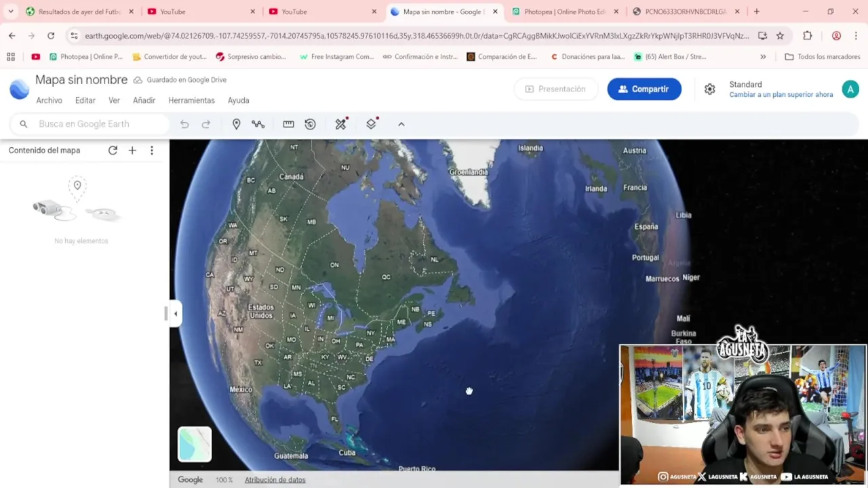868x488 pixels.
Task: Open the Photopea bookmark
Action: [85, 57]
